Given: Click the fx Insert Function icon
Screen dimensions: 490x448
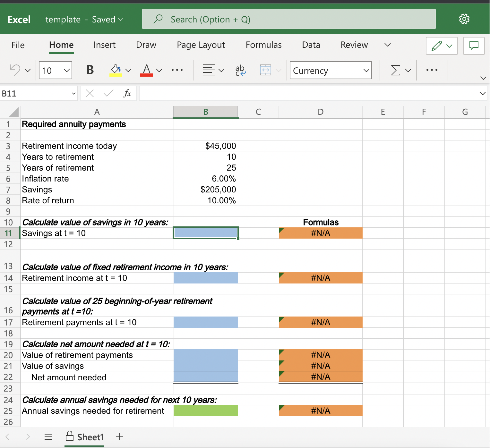Looking at the screenshot, I should (127, 93).
